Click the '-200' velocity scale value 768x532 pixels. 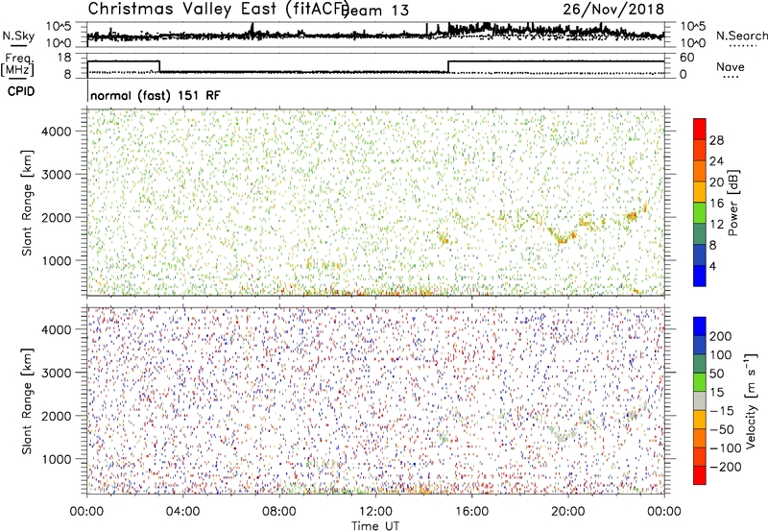click(725, 467)
